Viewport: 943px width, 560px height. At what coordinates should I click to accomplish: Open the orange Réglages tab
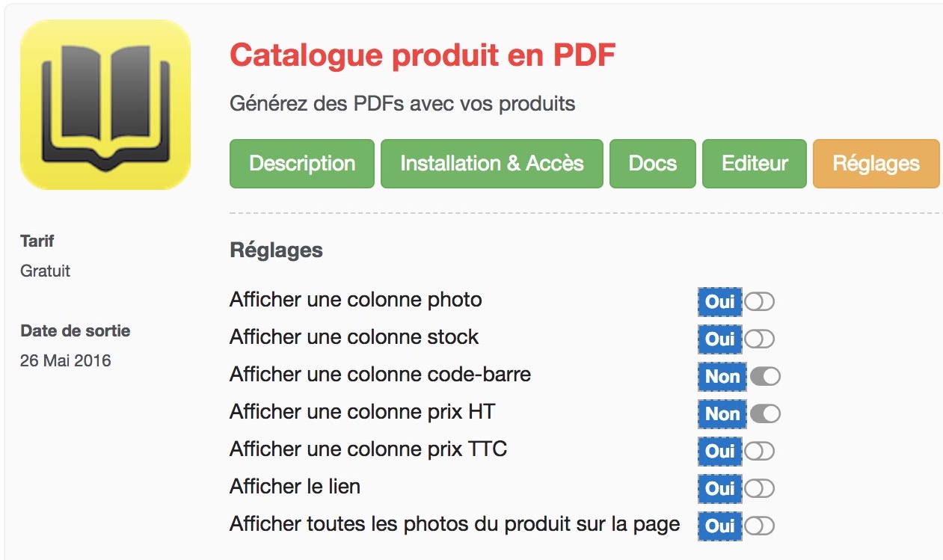pos(876,164)
